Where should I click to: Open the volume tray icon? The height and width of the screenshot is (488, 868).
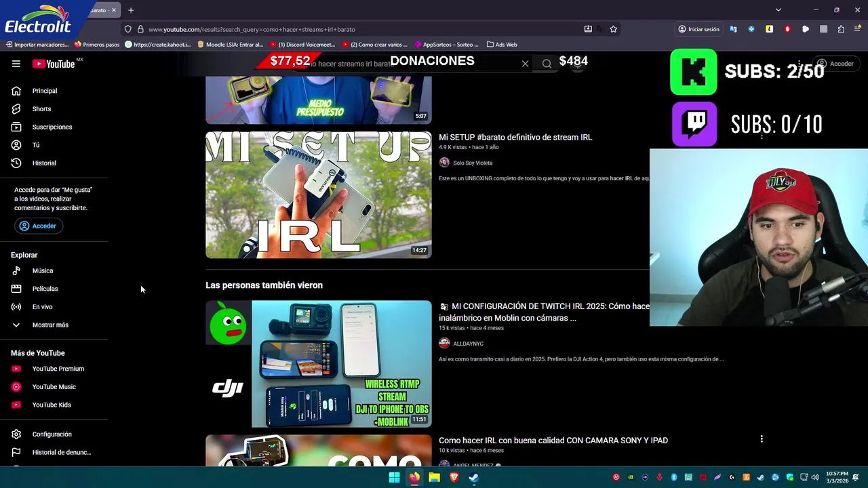[814, 477]
